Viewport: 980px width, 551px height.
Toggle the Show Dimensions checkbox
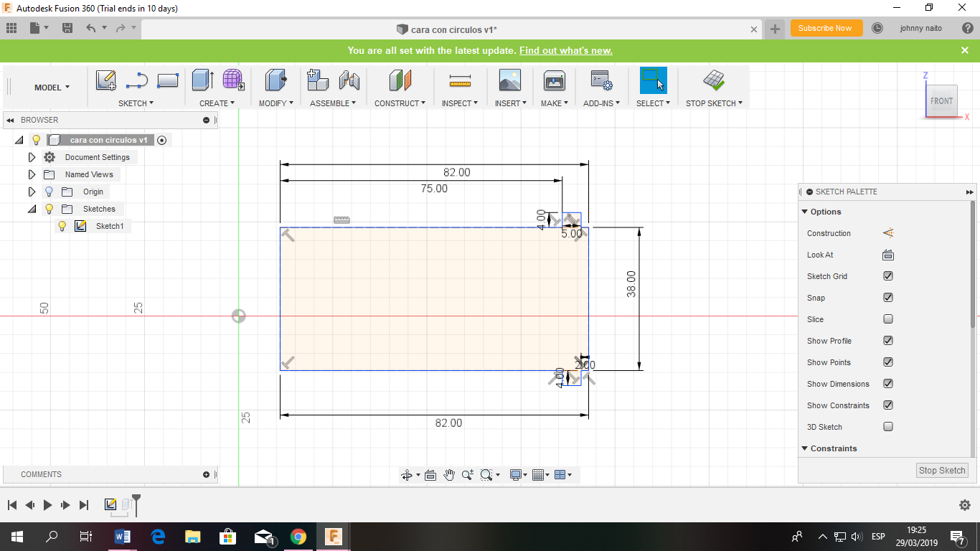click(x=888, y=384)
